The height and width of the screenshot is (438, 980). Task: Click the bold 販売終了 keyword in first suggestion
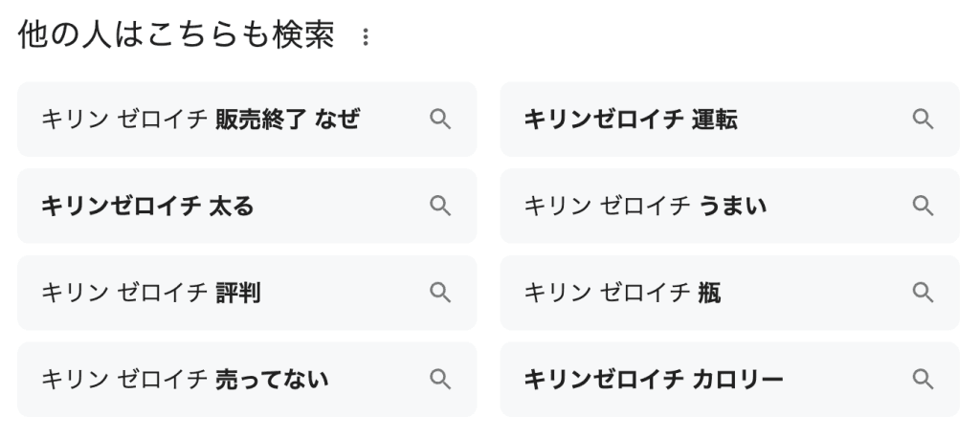click(x=253, y=120)
